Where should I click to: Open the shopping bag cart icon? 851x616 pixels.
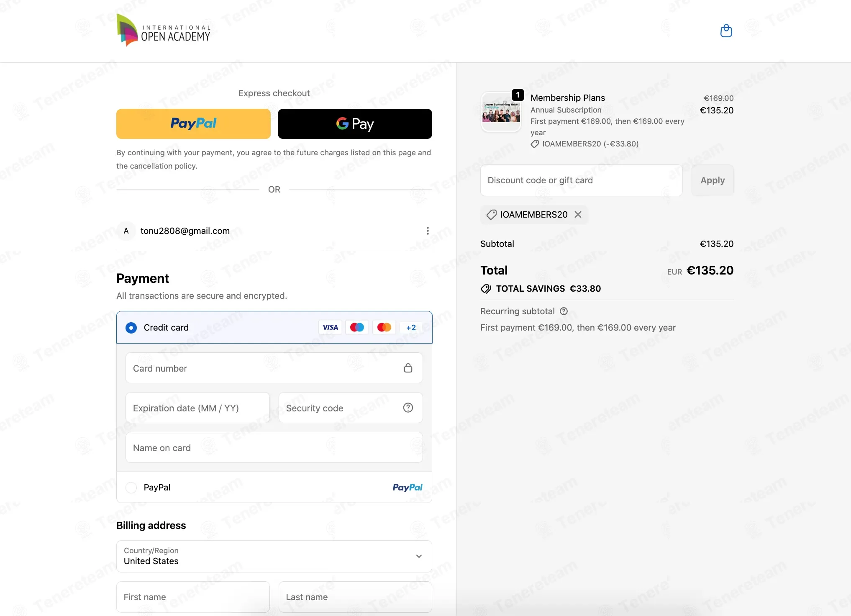pos(726,31)
